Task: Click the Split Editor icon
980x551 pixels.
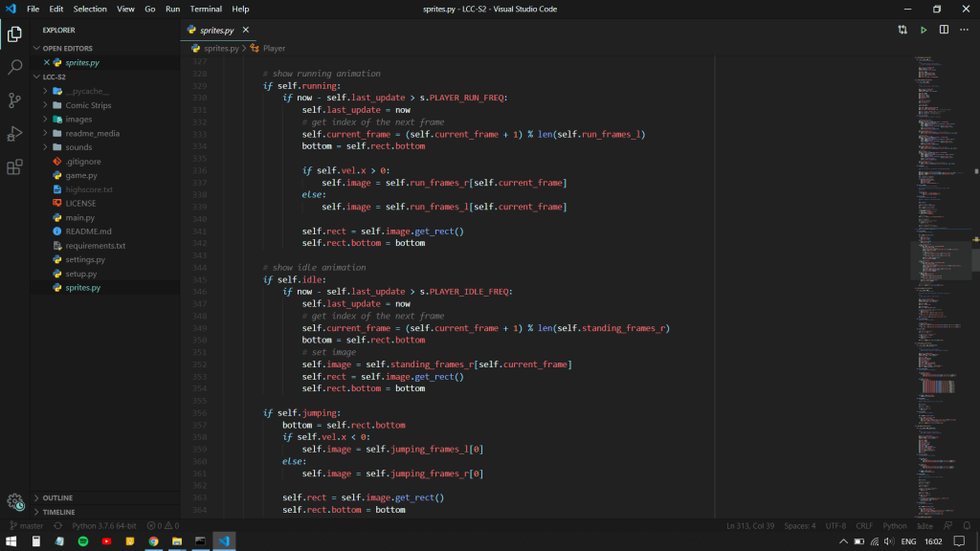Action: [944, 30]
